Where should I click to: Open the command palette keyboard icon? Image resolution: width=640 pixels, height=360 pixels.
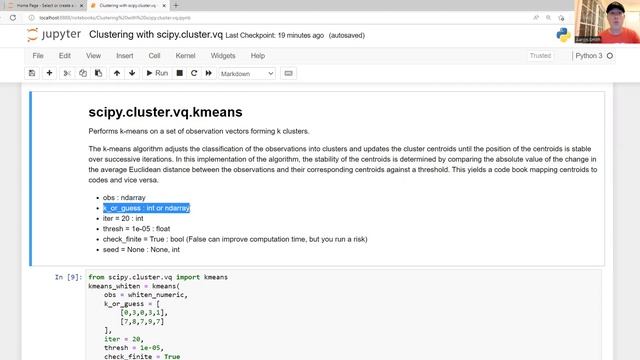pos(288,73)
